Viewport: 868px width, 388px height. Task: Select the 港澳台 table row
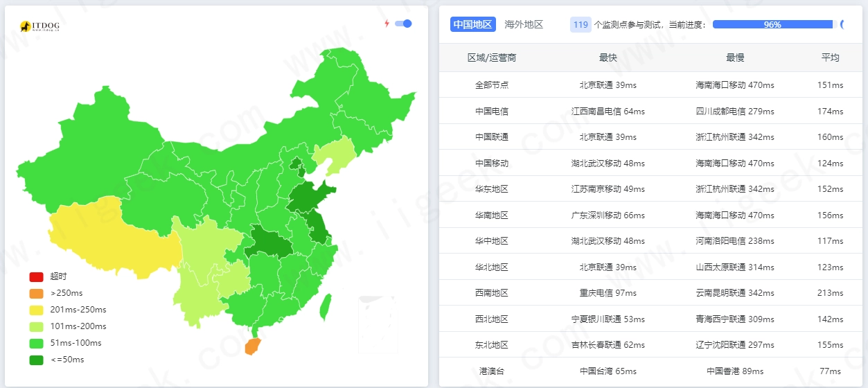pyautogui.click(x=650, y=371)
